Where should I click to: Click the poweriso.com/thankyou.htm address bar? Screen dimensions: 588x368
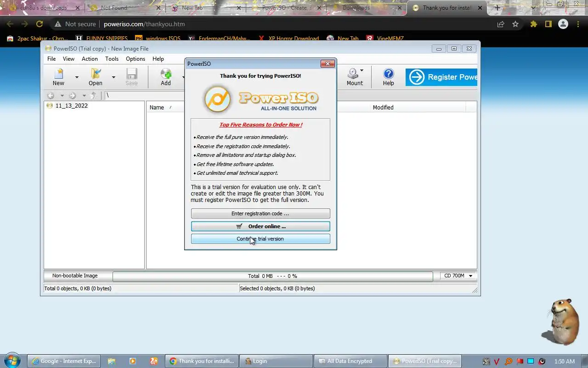[x=144, y=24]
